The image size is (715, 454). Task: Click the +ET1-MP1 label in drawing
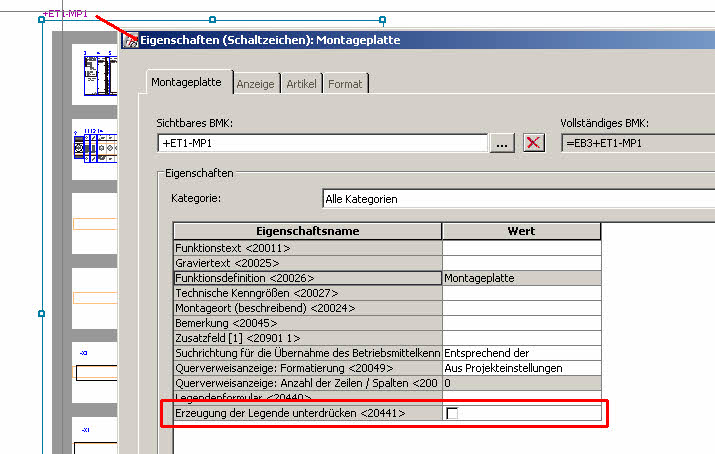[x=65, y=14]
